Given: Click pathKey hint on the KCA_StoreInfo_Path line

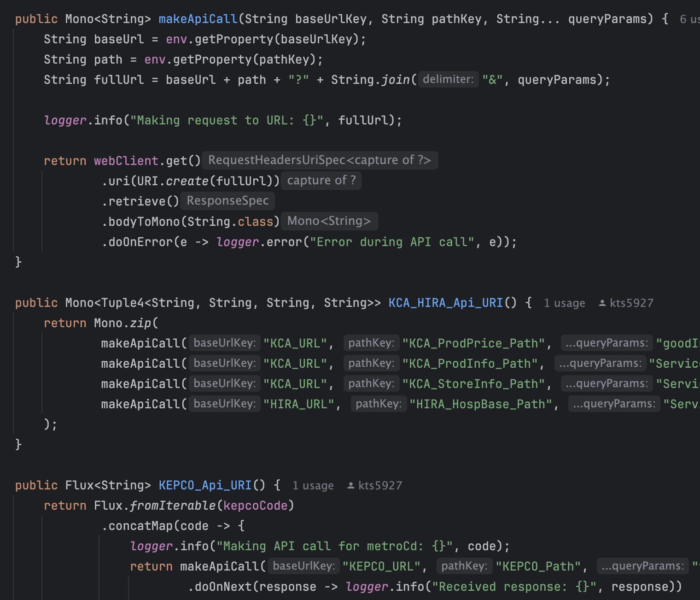Looking at the screenshot, I should (x=371, y=383).
